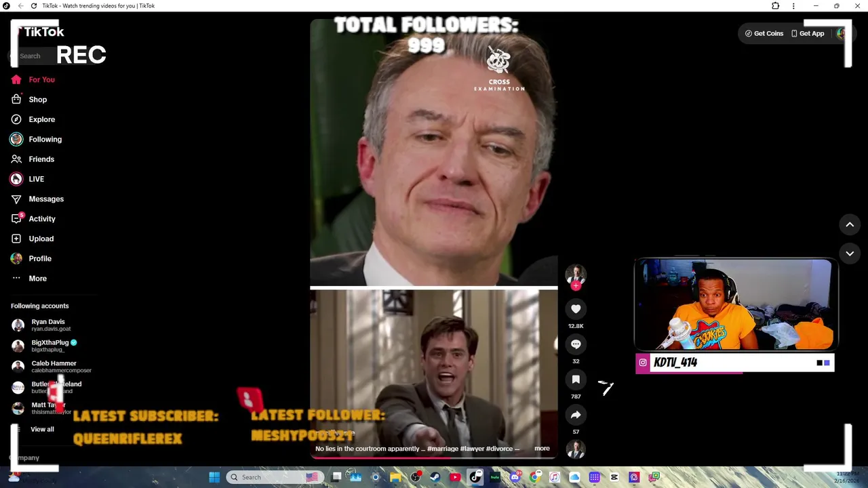Image resolution: width=868 pixels, height=488 pixels.
Task: Click TikTok app icon in taskbar
Action: coord(475,477)
